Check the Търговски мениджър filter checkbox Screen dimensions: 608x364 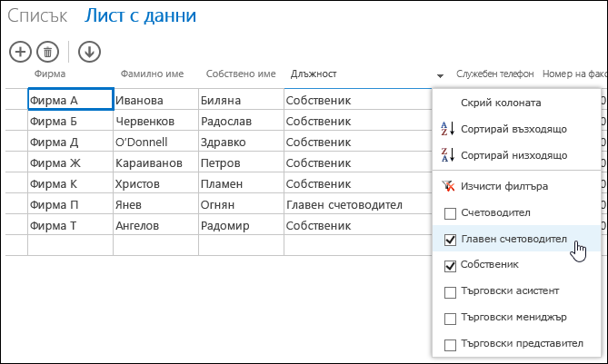pyautogui.click(x=450, y=319)
